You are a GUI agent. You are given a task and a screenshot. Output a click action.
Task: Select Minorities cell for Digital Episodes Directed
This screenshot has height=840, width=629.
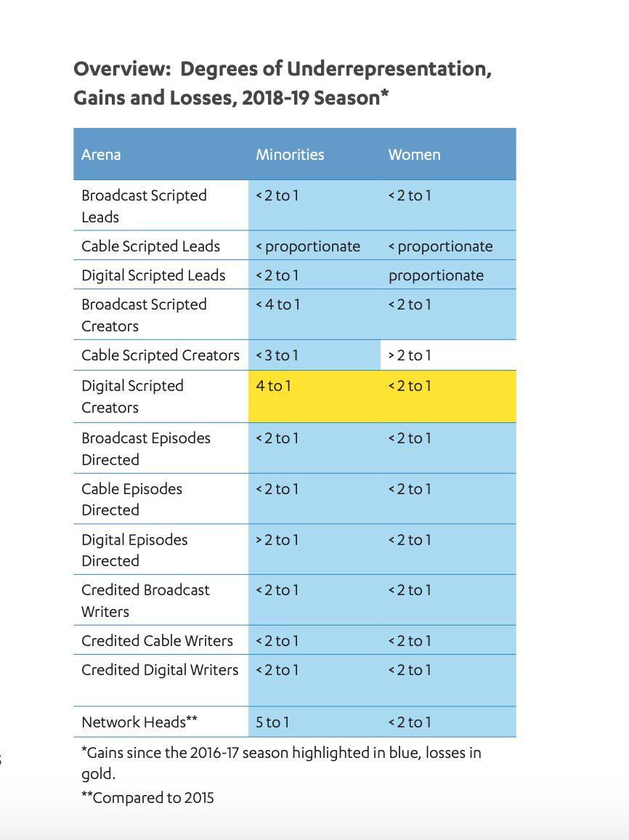(x=277, y=540)
